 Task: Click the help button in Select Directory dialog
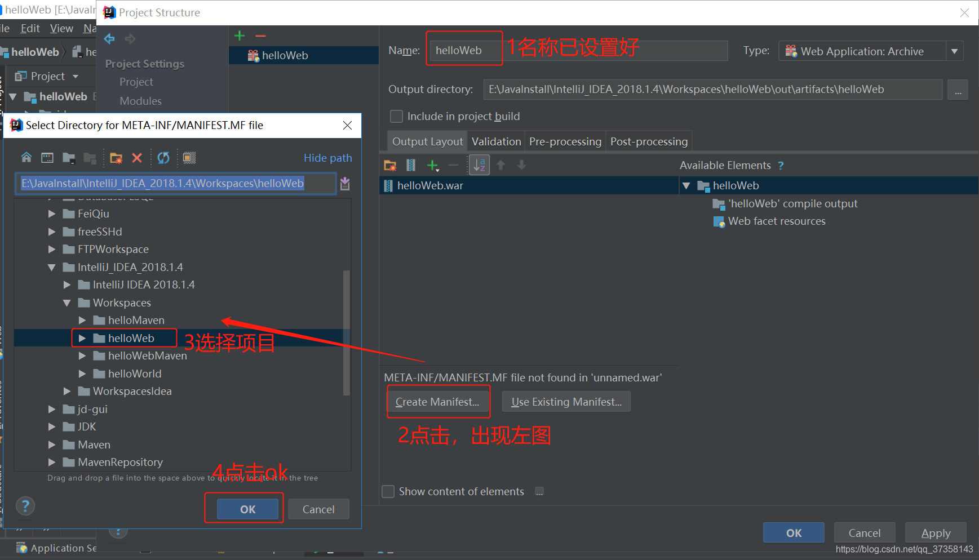tap(25, 506)
